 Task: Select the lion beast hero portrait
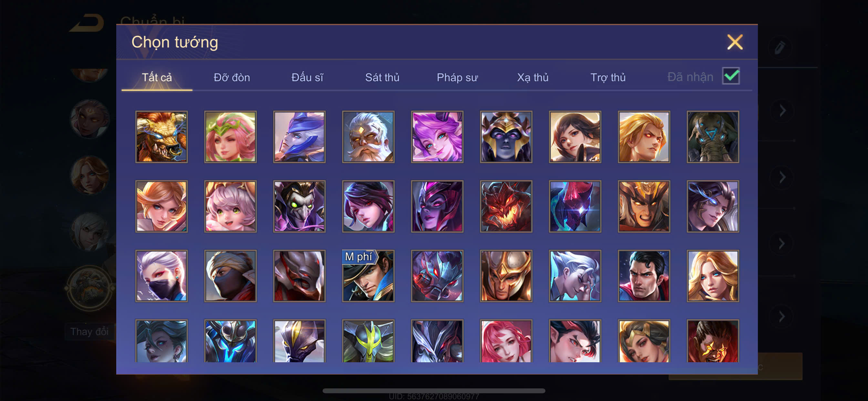pos(161,137)
